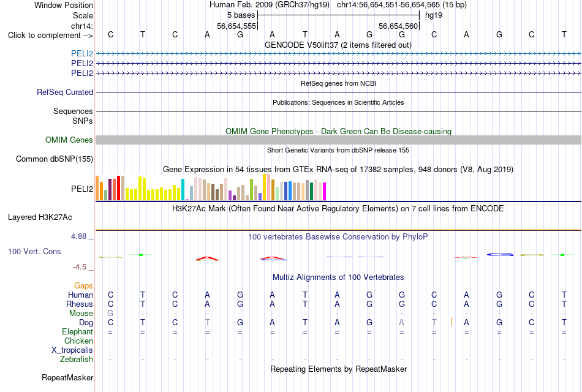Click the 4.88 conservation maximum value

point(78,236)
